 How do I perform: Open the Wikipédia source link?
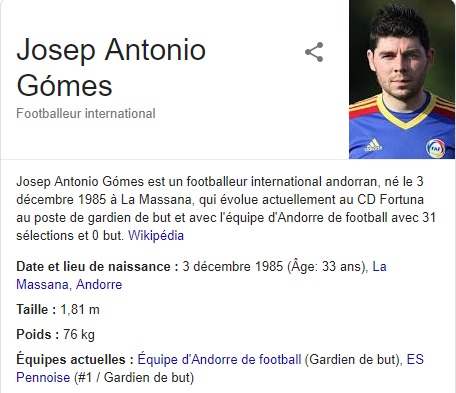click(x=156, y=235)
